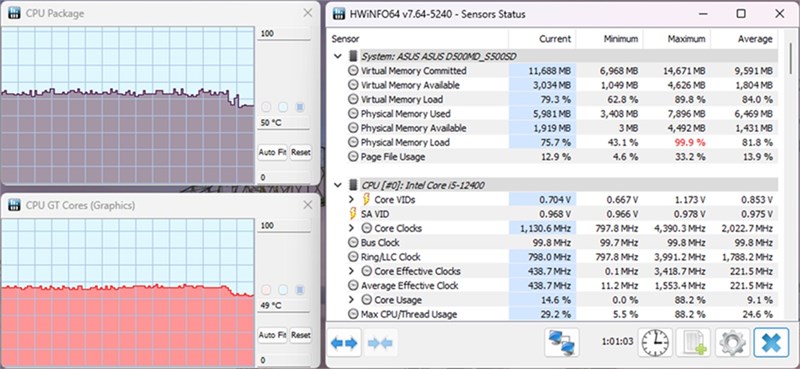Click the 1:01:03 elapsed time display
The image size is (800, 369).
pos(617,341)
